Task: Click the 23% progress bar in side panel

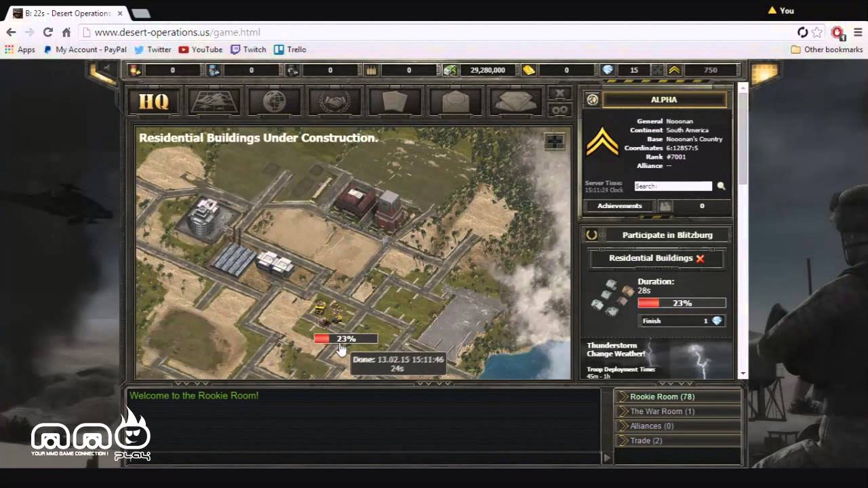Action: (682, 303)
